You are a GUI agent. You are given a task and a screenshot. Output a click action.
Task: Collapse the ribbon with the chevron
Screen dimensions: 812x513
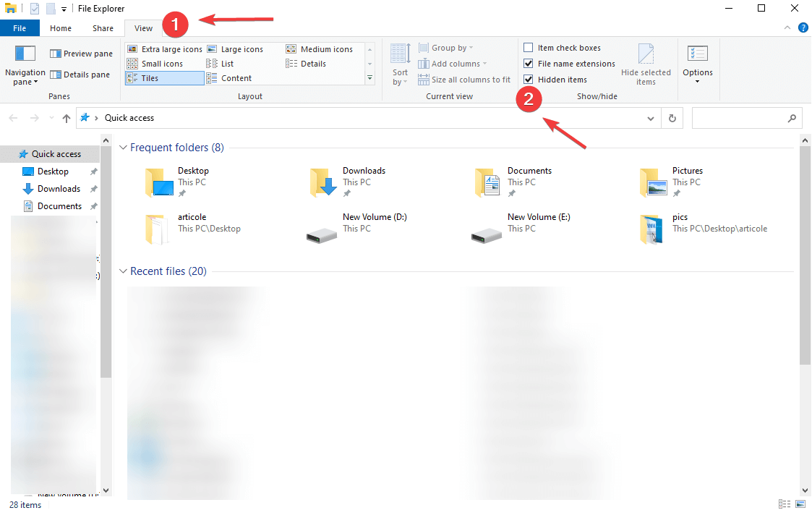[787, 28]
